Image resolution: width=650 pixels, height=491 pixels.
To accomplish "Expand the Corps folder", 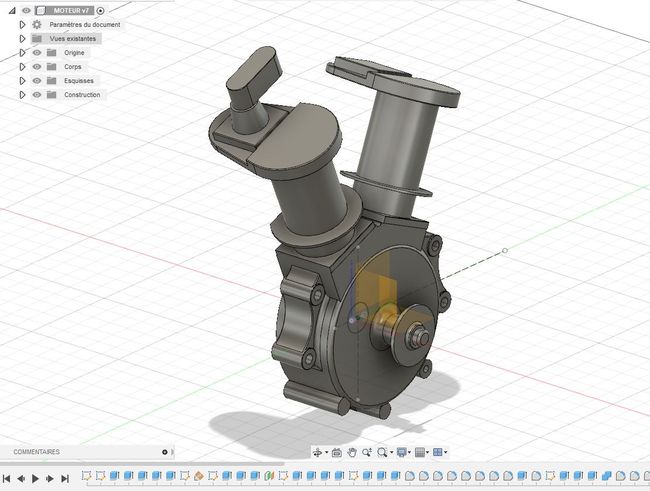I will (x=22, y=67).
